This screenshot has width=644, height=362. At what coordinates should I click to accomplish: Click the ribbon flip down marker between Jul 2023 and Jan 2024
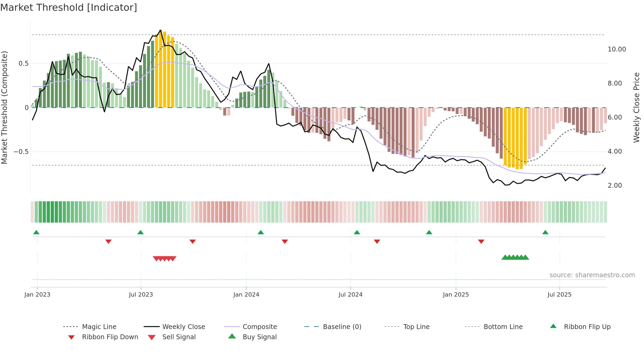193,242
